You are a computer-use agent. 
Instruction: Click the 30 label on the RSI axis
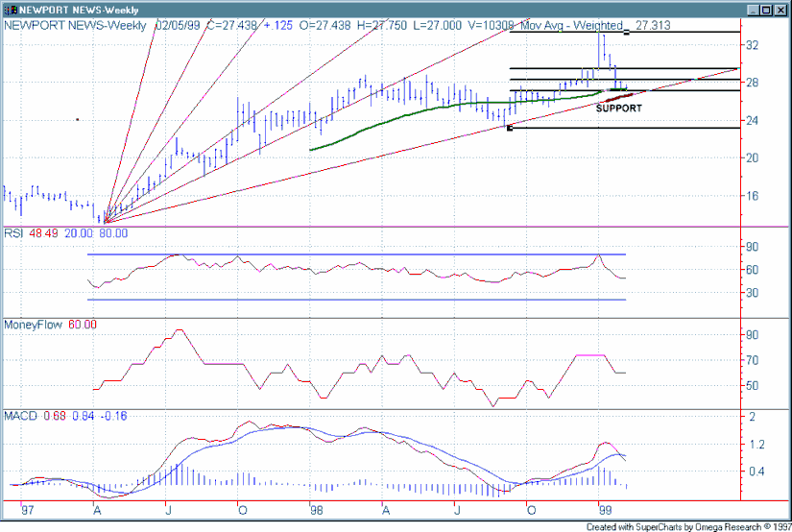pyautogui.click(x=752, y=293)
